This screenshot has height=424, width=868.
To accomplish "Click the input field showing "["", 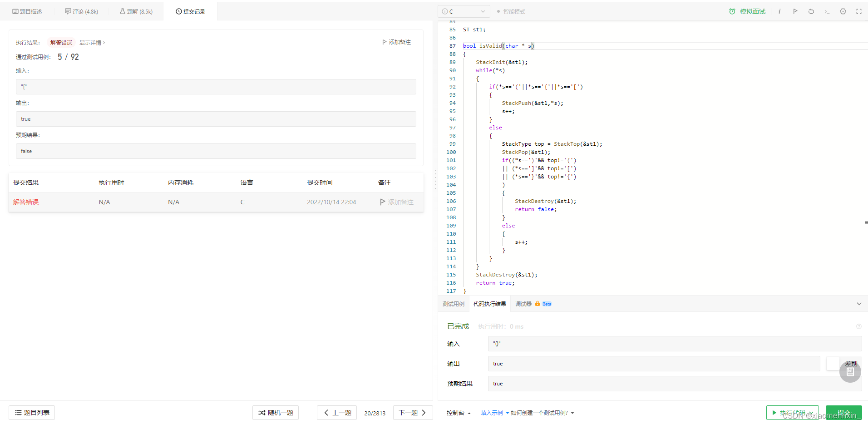I will click(x=216, y=87).
